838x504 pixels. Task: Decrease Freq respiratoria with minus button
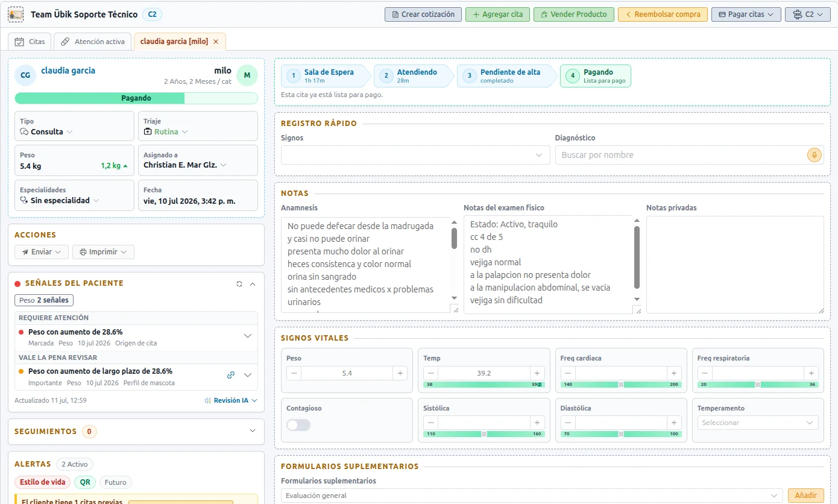[705, 373]
